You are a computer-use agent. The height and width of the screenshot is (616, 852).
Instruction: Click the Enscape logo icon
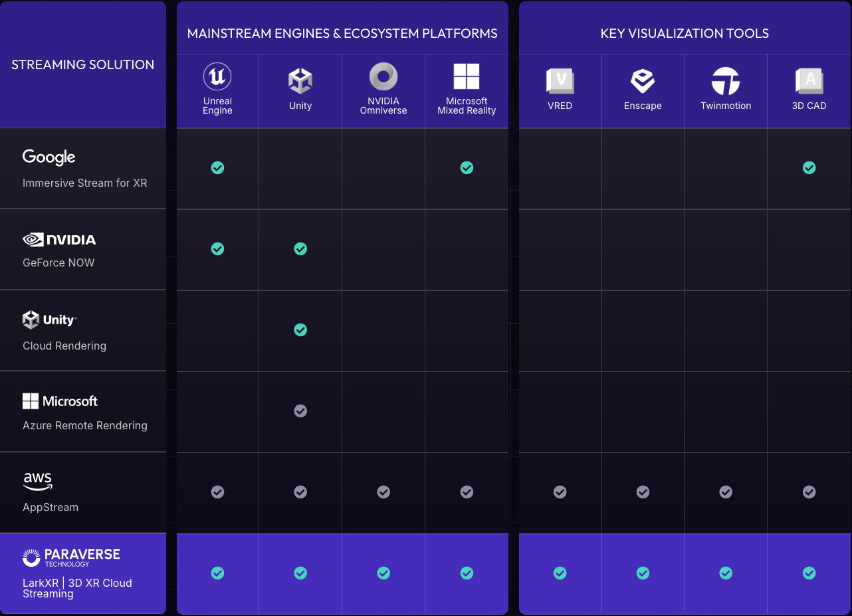pyautogui.click(x=643, y=81)
